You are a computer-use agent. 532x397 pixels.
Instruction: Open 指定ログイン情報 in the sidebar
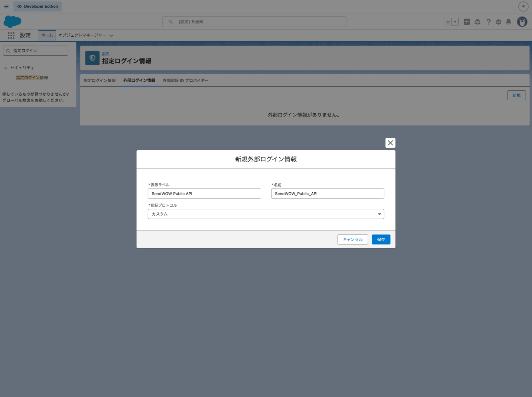point(32,78)
